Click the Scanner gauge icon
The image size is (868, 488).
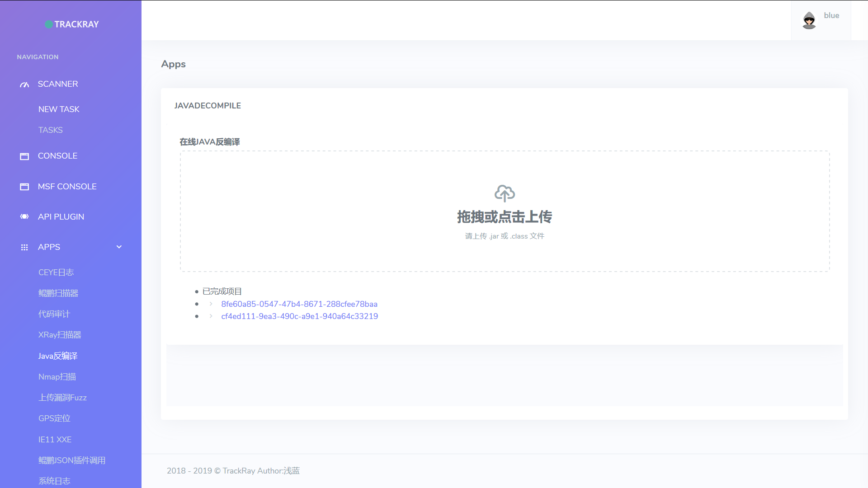tap(24, 84)
